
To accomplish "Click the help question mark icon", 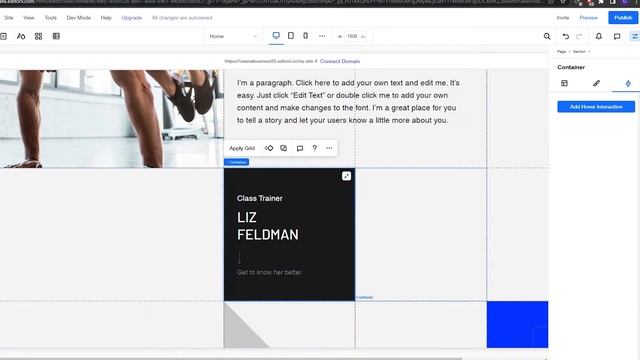I will pyautogui.click(x=314, y=148).
